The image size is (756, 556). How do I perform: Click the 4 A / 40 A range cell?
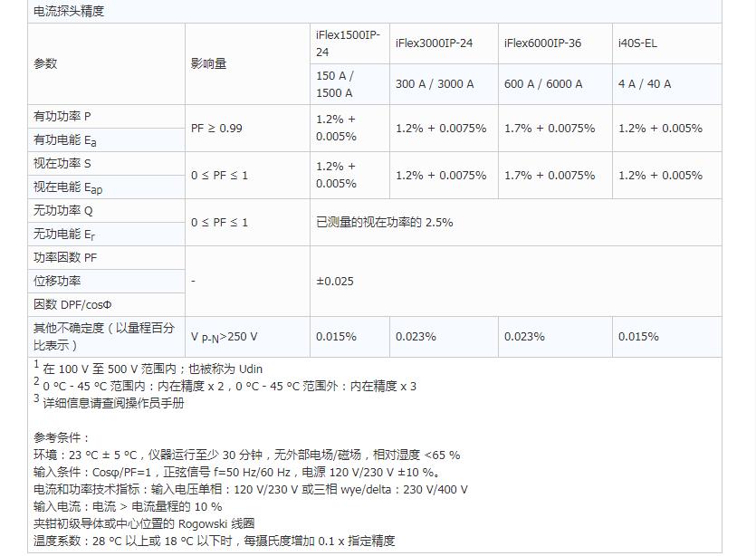(645, 84)
